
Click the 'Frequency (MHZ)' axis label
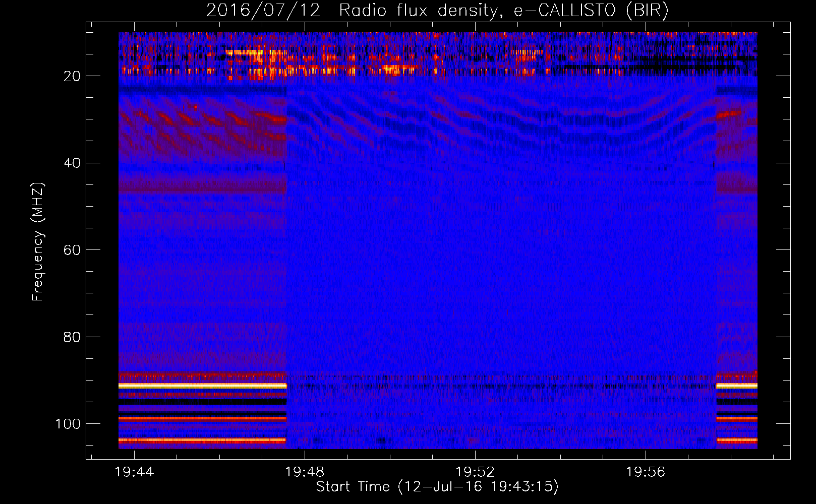coord(38,242)
